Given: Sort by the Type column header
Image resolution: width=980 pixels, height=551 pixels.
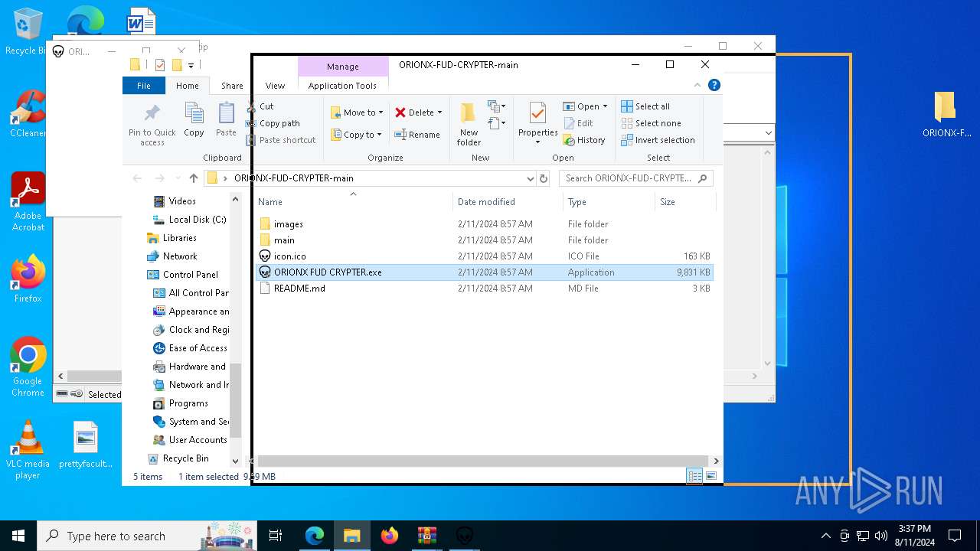Looking at the screenshot, I should coord(609,202).
